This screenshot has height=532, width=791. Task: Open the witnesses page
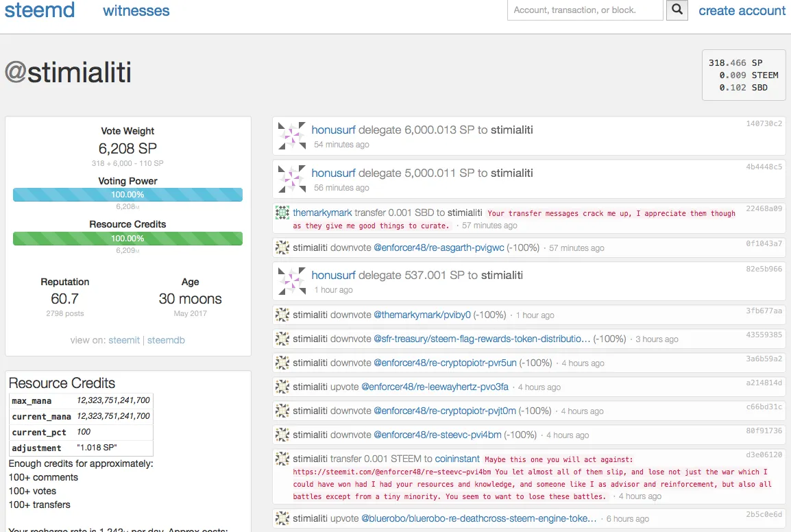tap(136, 10)
